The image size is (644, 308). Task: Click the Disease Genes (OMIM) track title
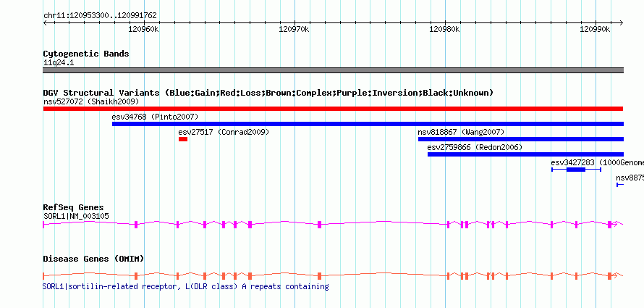pos(93,259)
